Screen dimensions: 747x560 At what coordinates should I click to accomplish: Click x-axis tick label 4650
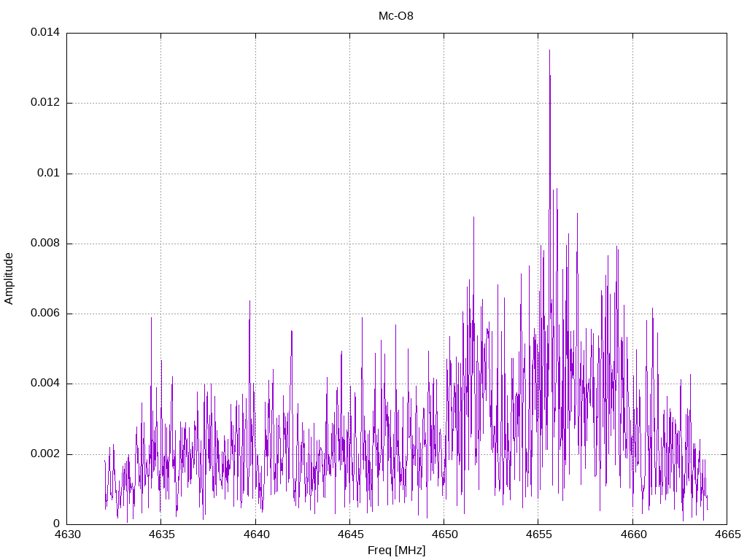pyautogui.click(x=444, y=534)
